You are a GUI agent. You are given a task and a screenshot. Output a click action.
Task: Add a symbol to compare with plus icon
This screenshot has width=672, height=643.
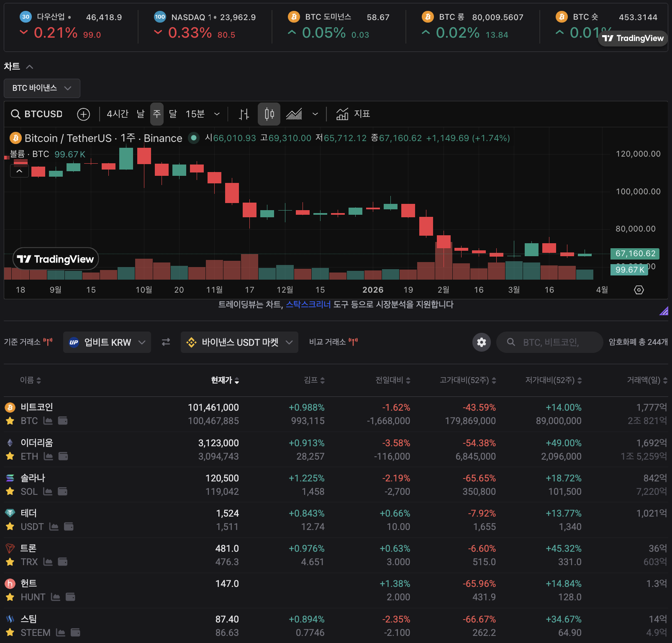pos(84,114)
